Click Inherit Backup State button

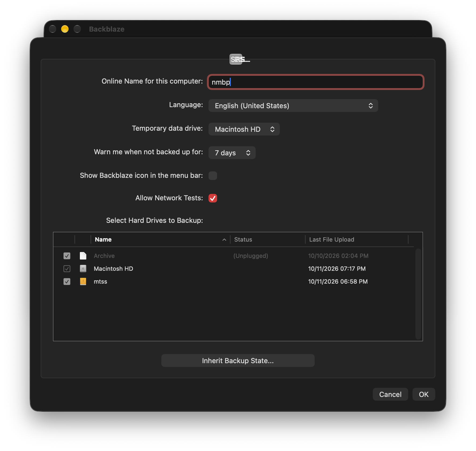click(x=238, y=360)
